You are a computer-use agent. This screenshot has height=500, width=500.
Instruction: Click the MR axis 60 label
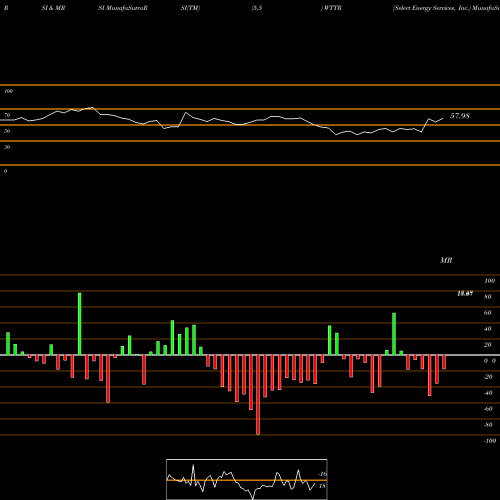[488, 313]
